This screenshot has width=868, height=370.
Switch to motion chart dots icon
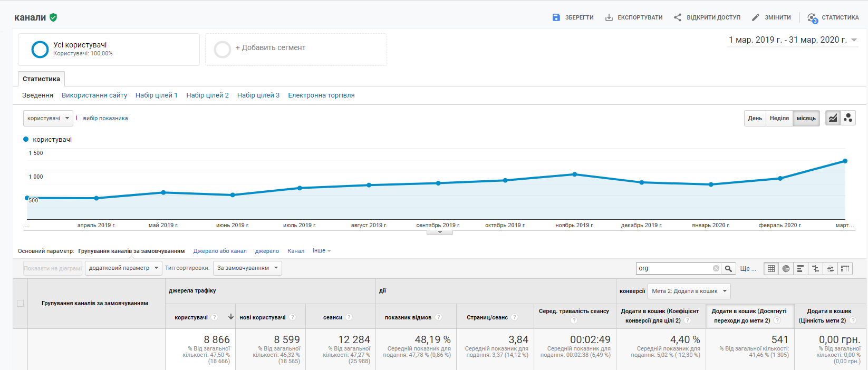coord(848,118)
